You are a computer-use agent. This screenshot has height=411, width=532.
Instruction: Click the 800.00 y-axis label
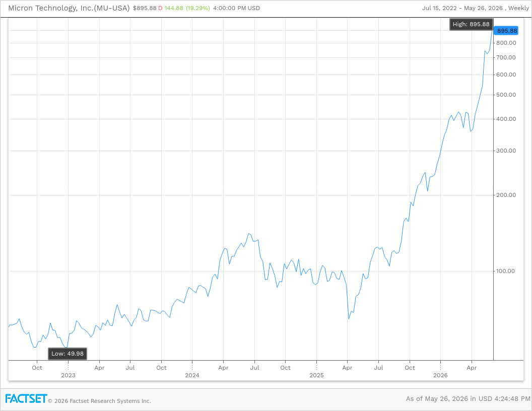point(506,43)
